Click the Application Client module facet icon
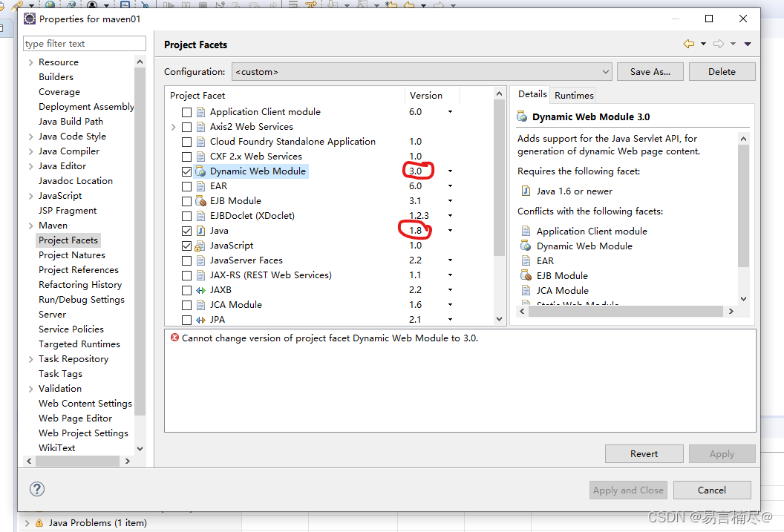 (x=200, y=112)
